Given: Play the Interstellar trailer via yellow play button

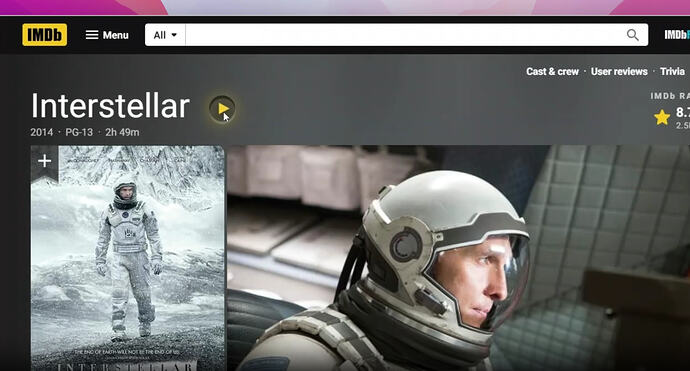Looking at the screenshot, I should click(x=222, y=108).
